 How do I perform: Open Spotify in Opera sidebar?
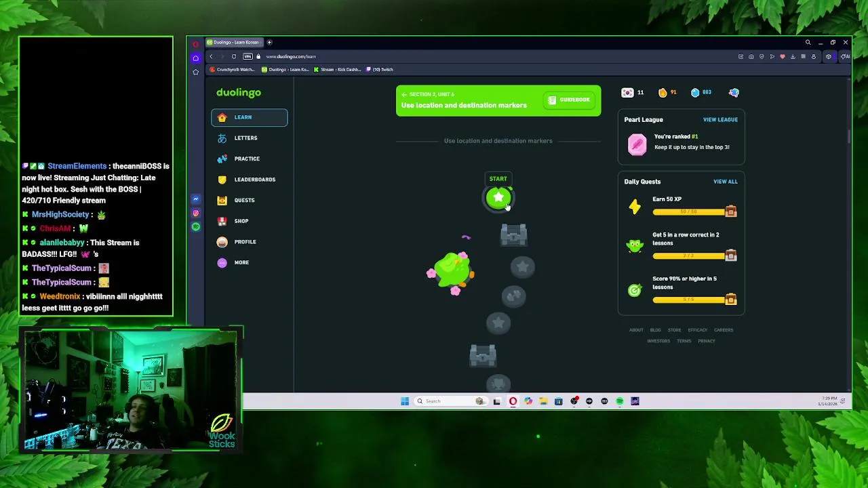tap(196, 227)
